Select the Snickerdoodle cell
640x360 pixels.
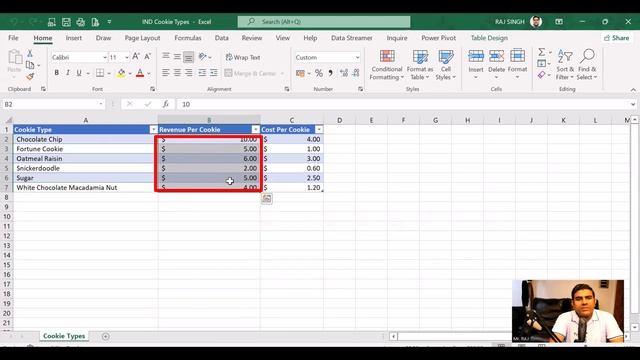click(x=85, y=168)
